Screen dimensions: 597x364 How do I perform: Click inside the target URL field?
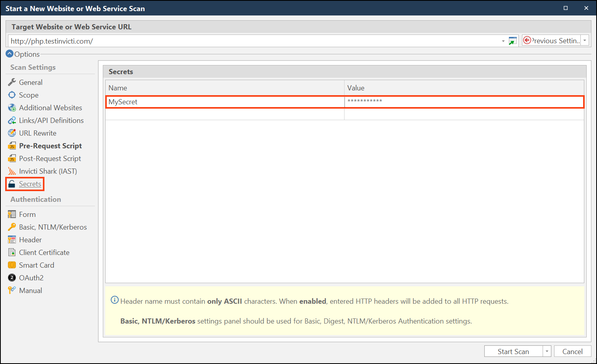[x=254, y=41]
